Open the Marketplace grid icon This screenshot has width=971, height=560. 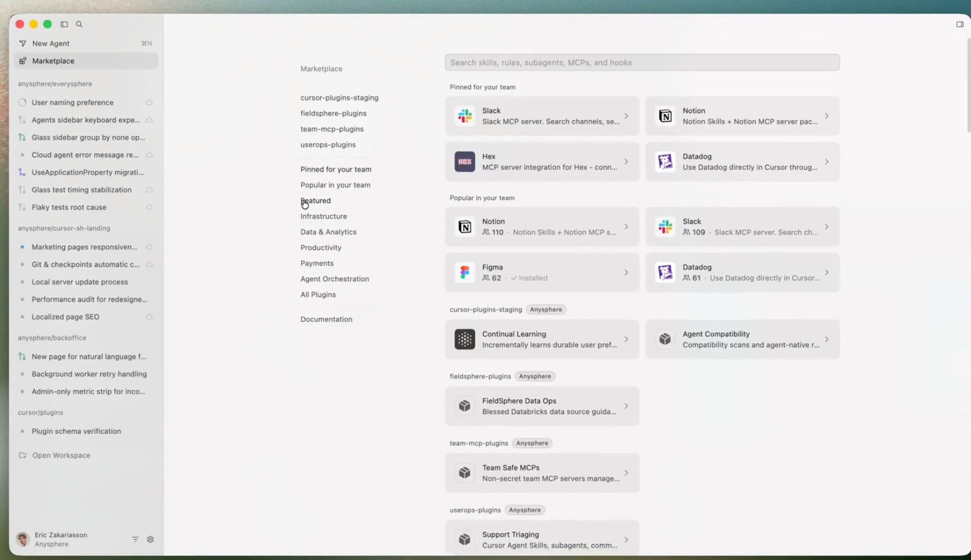[22, 60]
